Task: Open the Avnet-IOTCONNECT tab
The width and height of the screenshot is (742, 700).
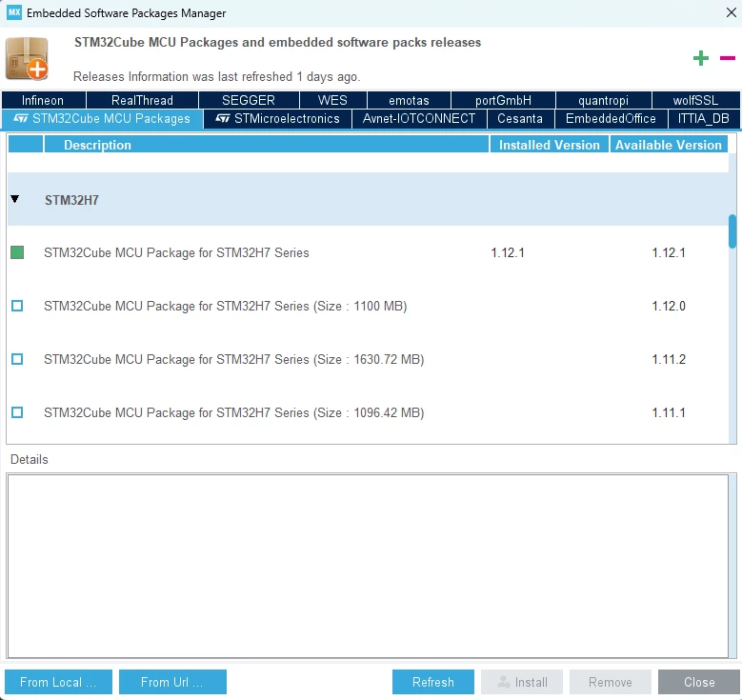Action: [x=419, y=119]
